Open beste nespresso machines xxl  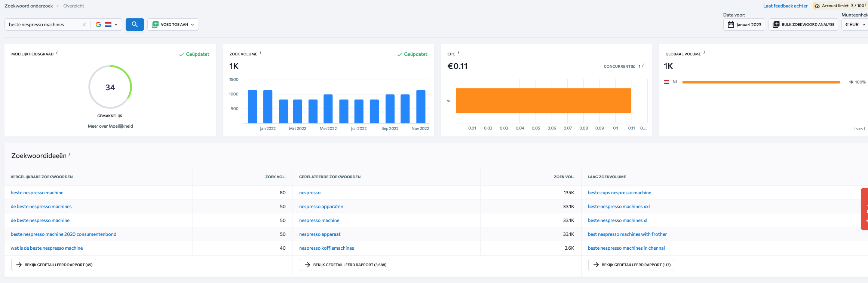(x=619, y=207)
